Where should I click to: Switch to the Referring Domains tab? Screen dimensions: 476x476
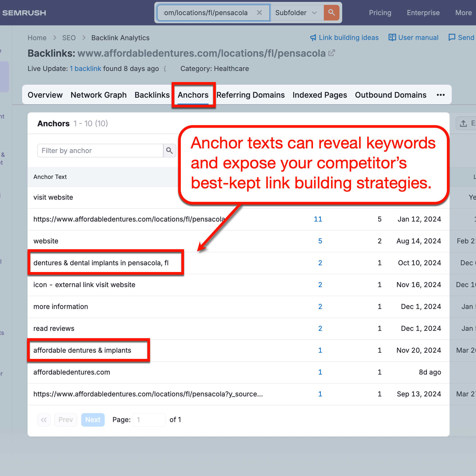(250, 95)
